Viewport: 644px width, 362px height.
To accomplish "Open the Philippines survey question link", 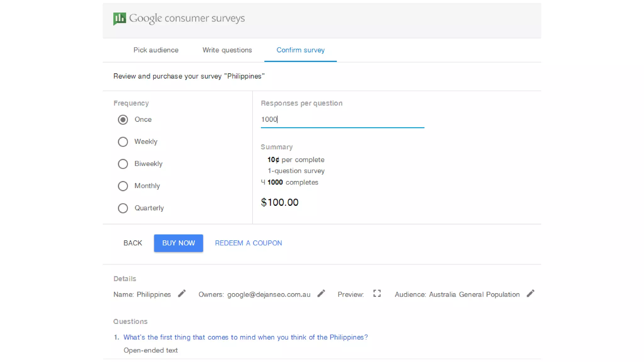I will pos(245,337).
